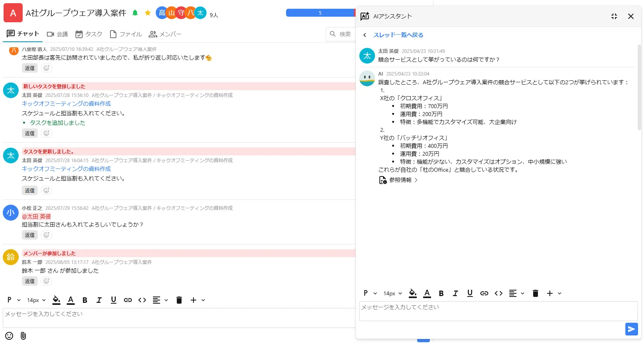Reply to 小松 正之's message
The width and height of the screenshot is (644, 343).
[30, 235]
